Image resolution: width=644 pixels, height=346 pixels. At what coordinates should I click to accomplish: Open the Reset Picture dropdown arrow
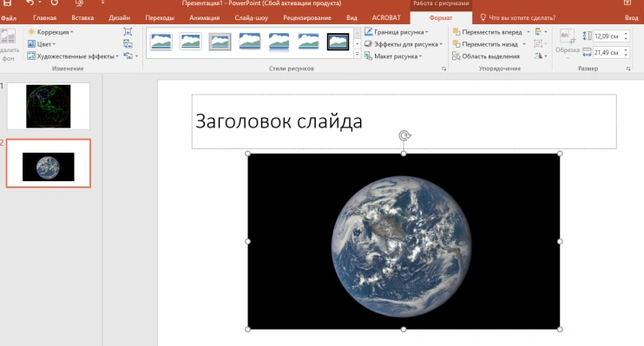click(137, 56)
